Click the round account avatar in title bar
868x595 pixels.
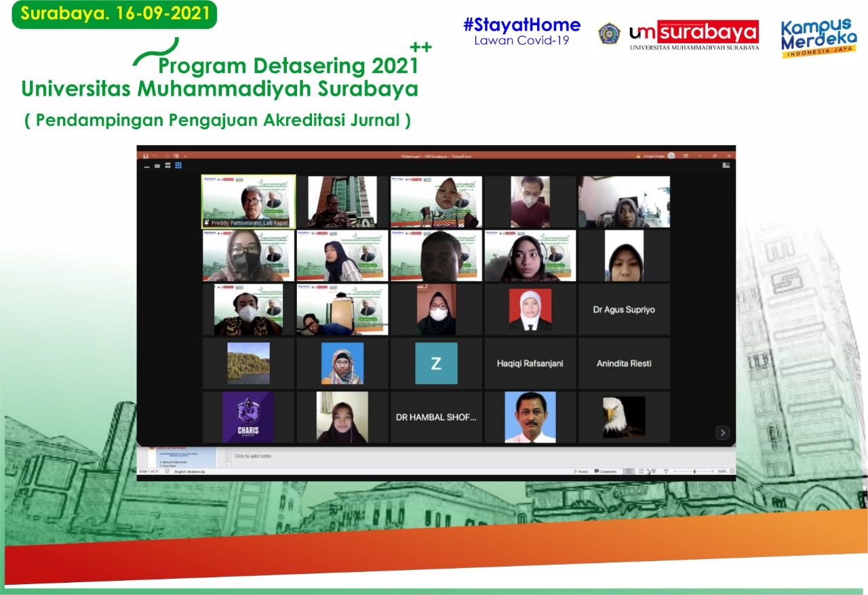click(x=671, y=156)
